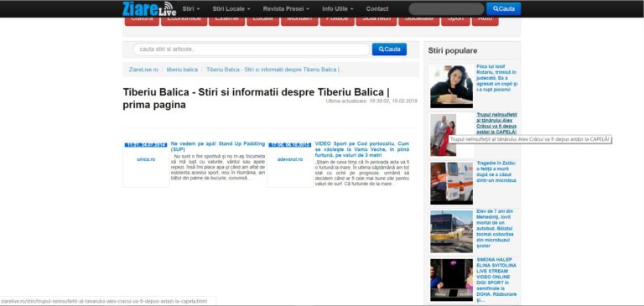Open 'Ne vedem pe apă! Stand Up Paddling' article
This screenshot has width=644, height=306.
(218, 147)
